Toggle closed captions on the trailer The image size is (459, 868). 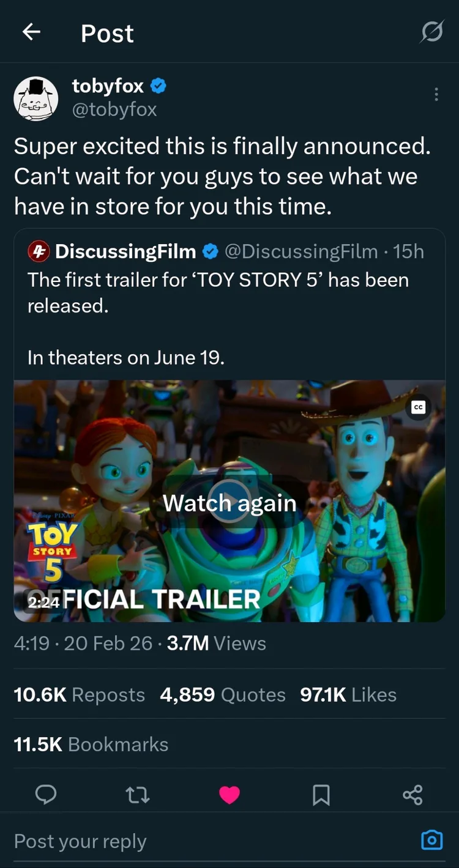419,407
